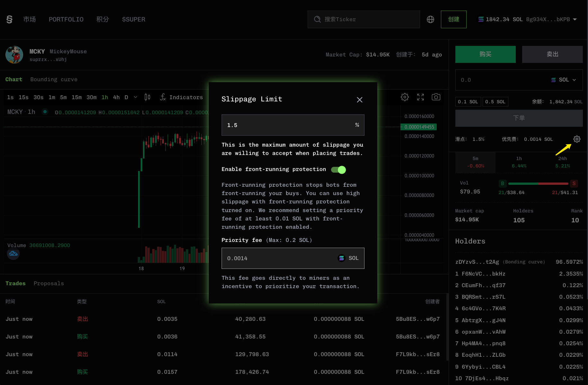The width and height of the screenshot is (588, 385).
Task: Open chart settings gear icon
Action: click(405, 97)
